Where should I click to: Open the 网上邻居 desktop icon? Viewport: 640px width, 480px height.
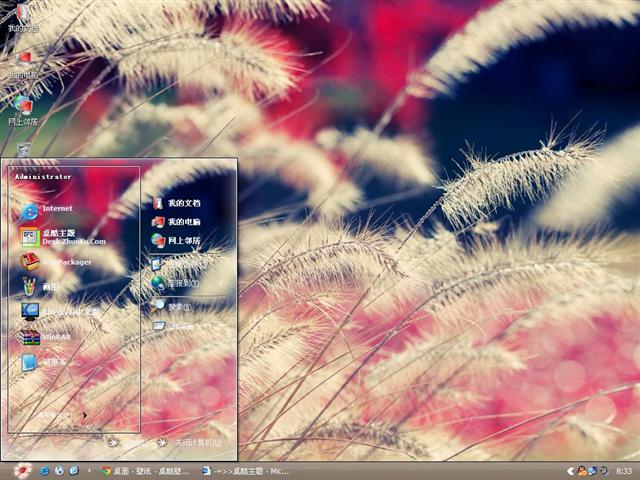click(23, 111)
